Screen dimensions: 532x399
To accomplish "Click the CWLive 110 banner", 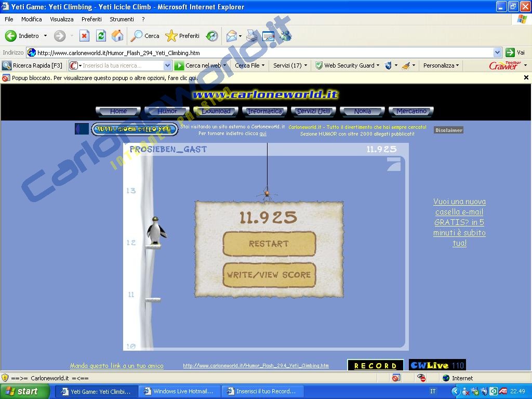I will 437,365.
